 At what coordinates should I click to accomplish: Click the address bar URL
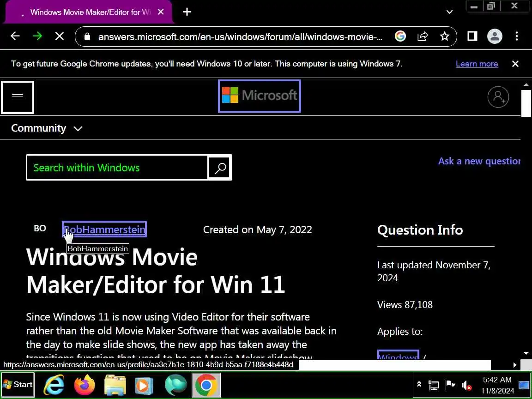[240, 36]
